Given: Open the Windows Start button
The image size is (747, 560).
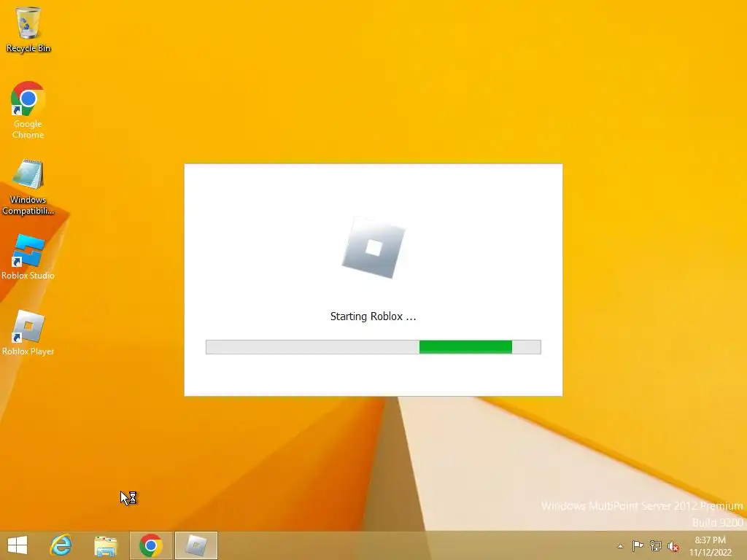Looking at the screenshot, I should coord(18,545).
